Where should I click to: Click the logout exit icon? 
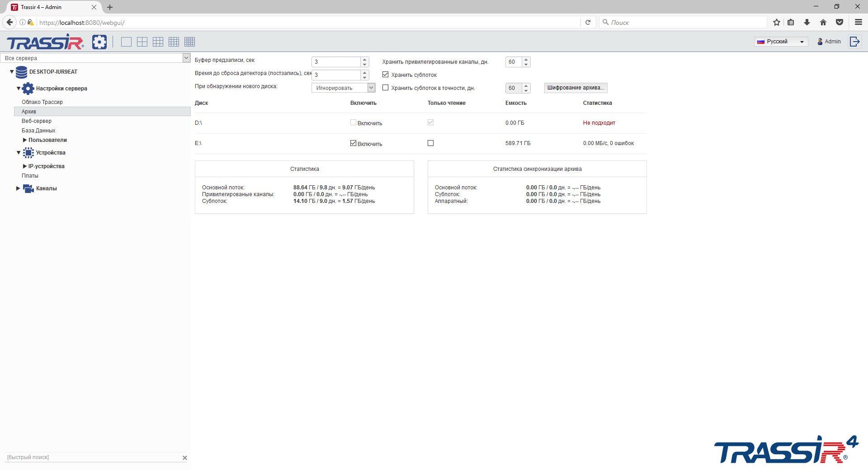pyautogui.click(x=854, y=41)
